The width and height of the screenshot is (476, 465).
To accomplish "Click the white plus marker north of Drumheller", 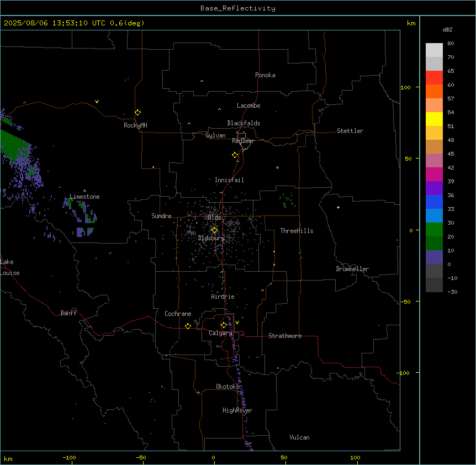I will coord(338,207).
